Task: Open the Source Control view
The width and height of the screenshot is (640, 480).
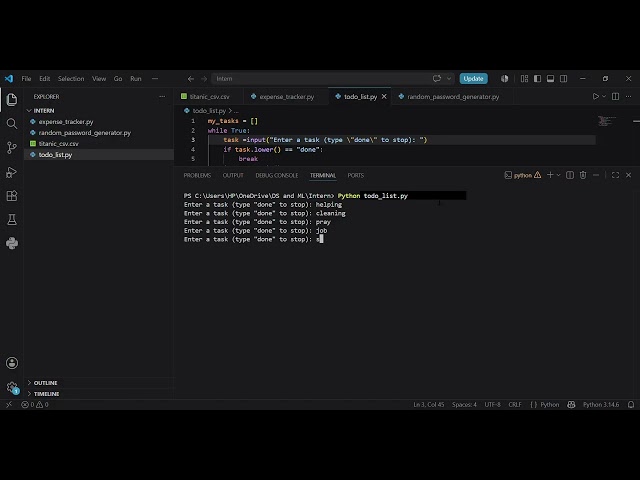Action: [12, 147]
